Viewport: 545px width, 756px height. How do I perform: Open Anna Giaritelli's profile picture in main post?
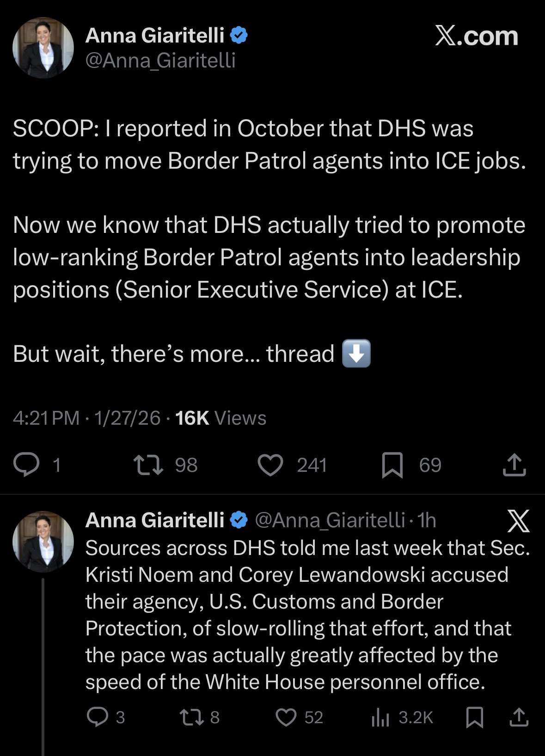tap(43, 48)
